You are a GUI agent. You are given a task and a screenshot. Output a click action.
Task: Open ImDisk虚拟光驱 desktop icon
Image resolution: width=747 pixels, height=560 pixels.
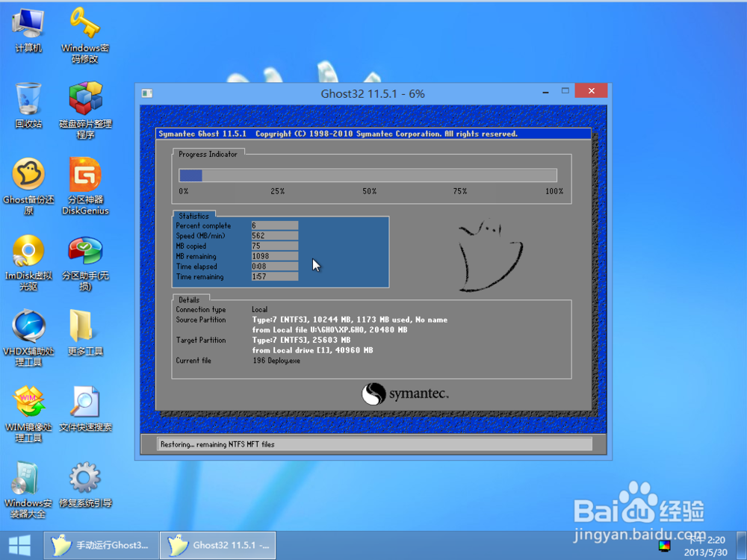pyautogui.click(x=28, y=262)
